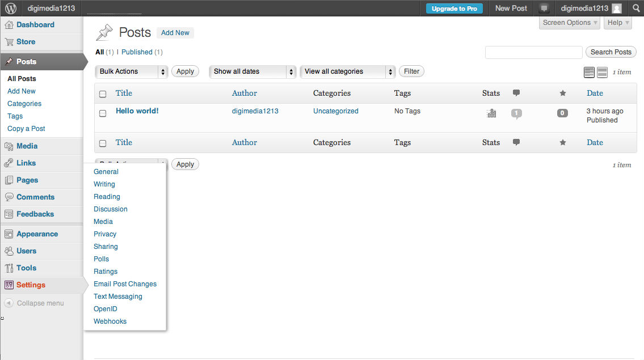Click New Post in admin bar

511,8
